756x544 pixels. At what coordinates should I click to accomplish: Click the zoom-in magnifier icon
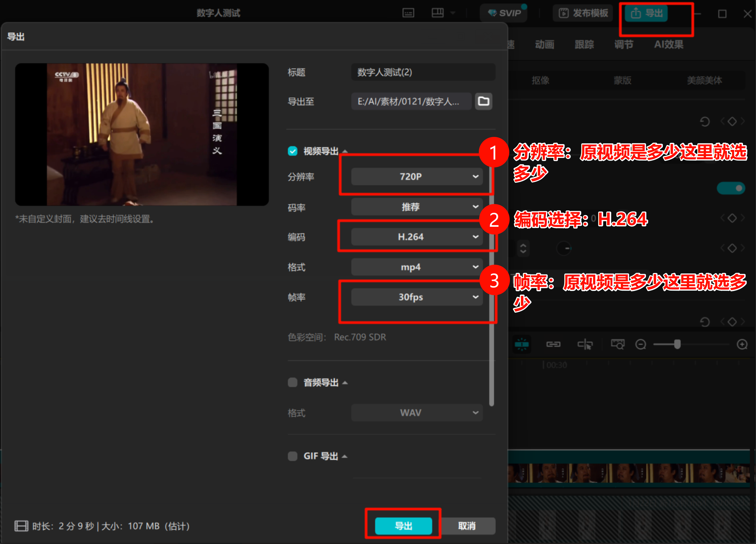pos(743,345)
